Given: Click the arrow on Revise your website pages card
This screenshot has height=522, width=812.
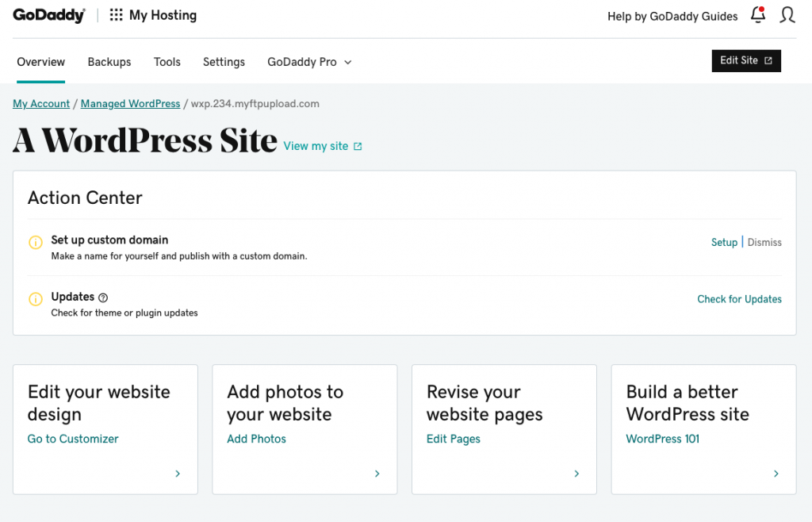Looking at the screenshot, I should (x=576, y=474).
